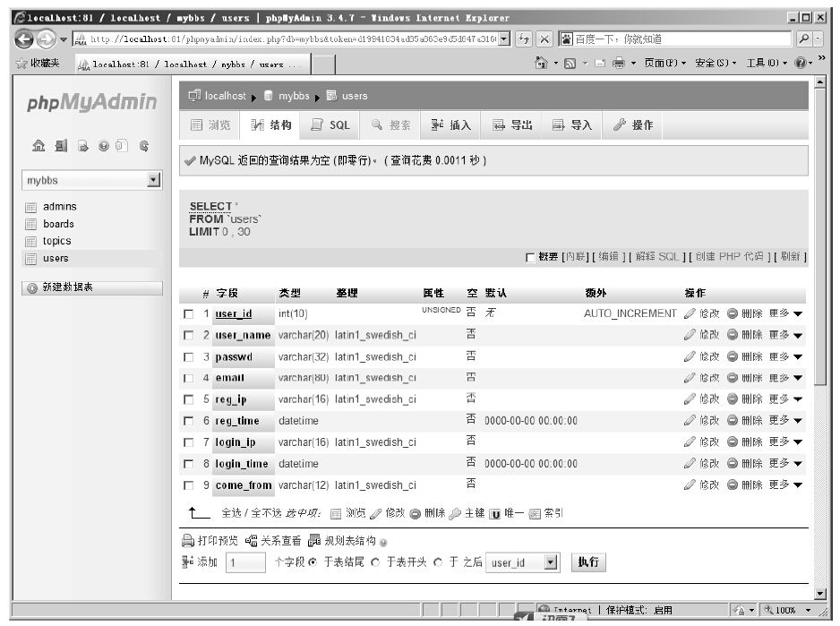
Task: Click the phpMyAdmin home icon in sidebar
Action: [x=39, y=146]
